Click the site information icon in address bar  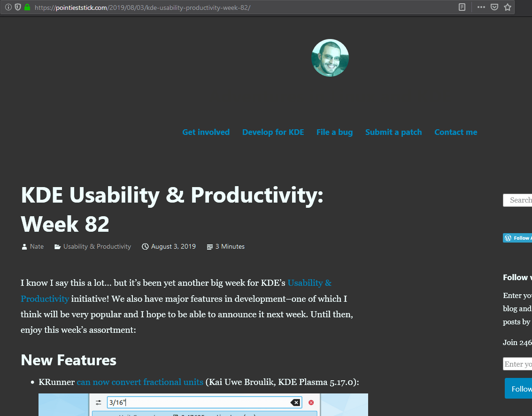coord(8,7)
